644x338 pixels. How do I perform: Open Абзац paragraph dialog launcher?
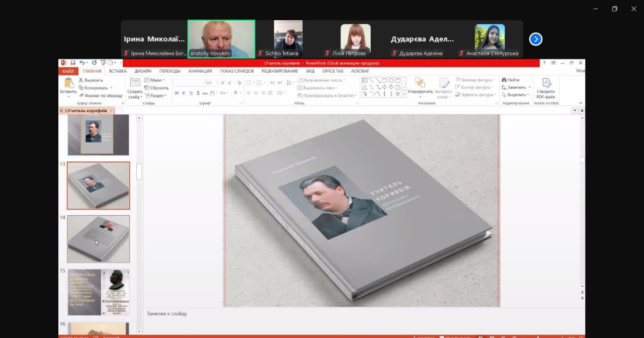(x=357, y=103)
